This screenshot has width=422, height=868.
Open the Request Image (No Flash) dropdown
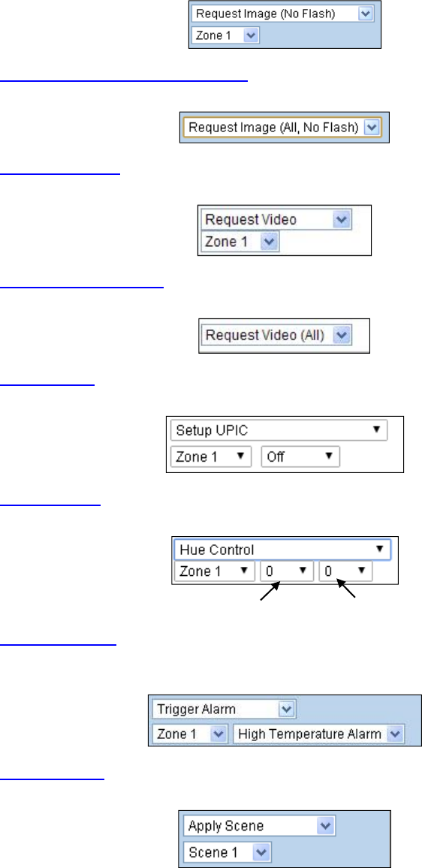point(283,14)
